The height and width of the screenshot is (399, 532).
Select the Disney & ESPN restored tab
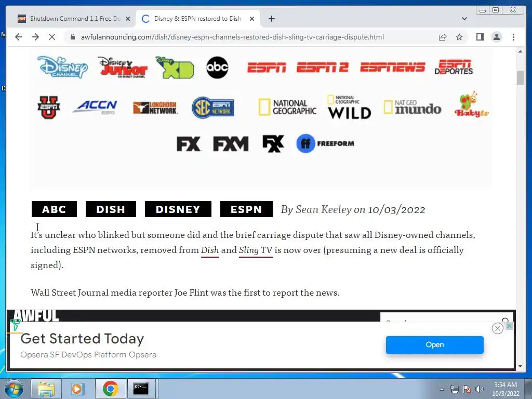[x=198, y=19]
